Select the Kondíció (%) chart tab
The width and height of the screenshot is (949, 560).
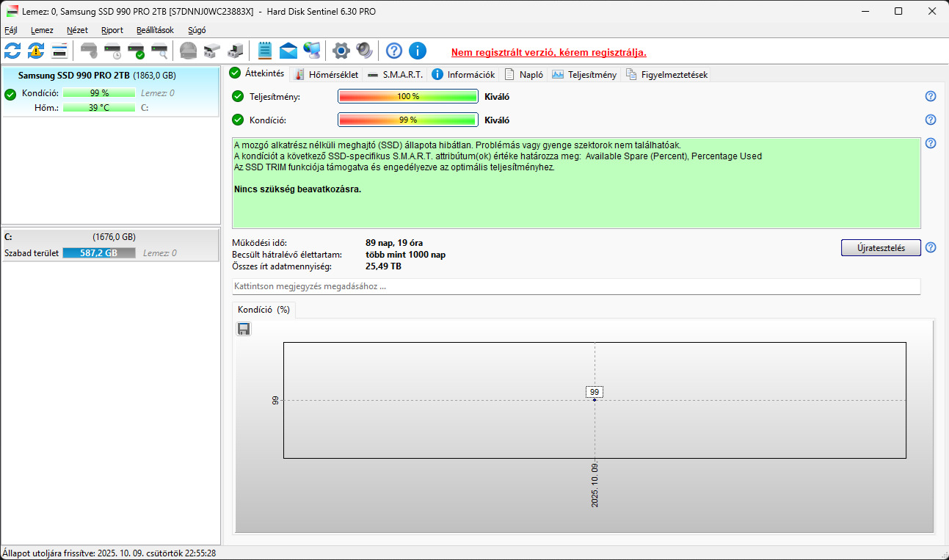click(x=263, y=310)
